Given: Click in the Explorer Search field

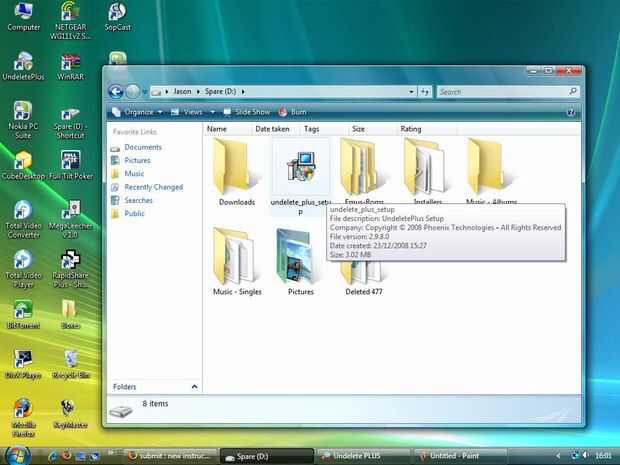Looking at the screenshot, I should pos(508,92).
